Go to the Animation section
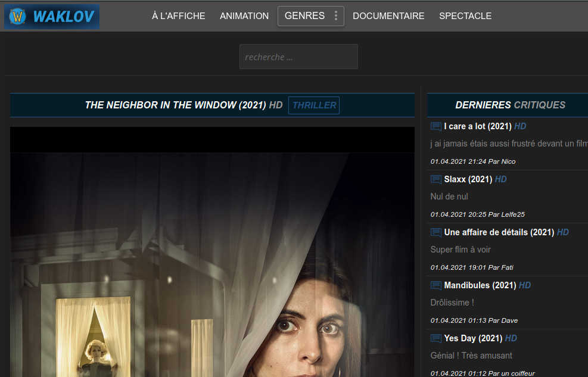588x377 pixels. pyautogui.click(x=244, y=16)
